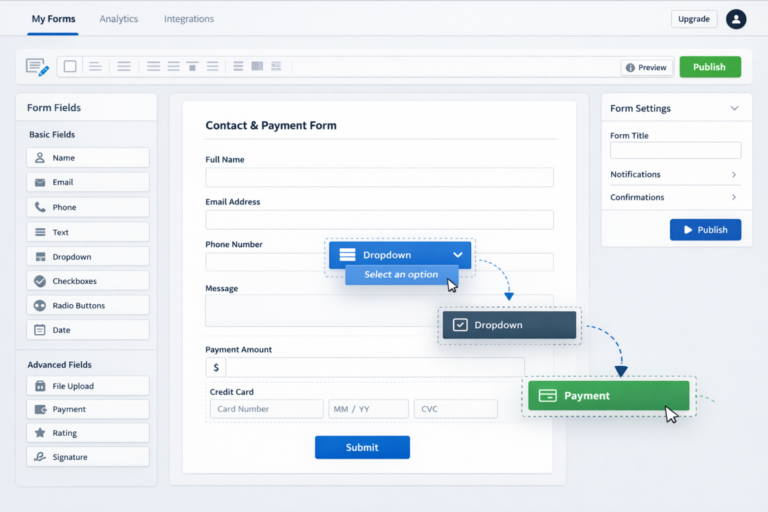Click into the Full Name input
Screen dimensions: 768x512
[379, 177]
